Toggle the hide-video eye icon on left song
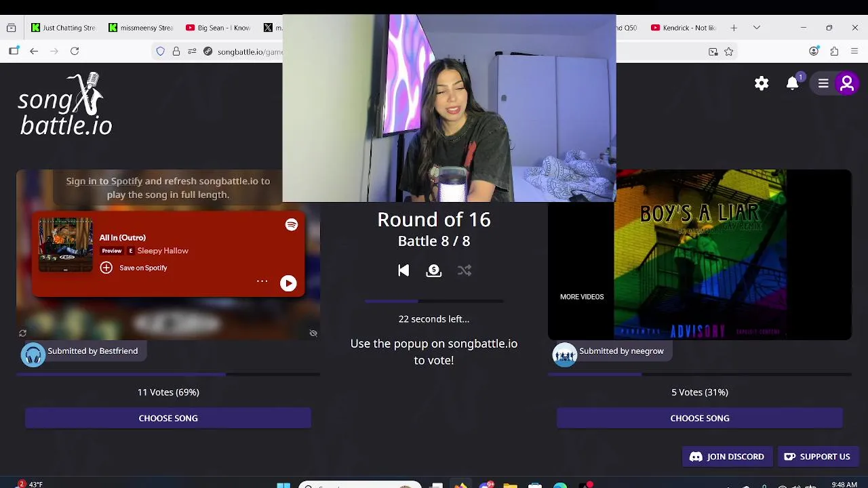This screenshot has height=488, width=868. pos(313,333)
